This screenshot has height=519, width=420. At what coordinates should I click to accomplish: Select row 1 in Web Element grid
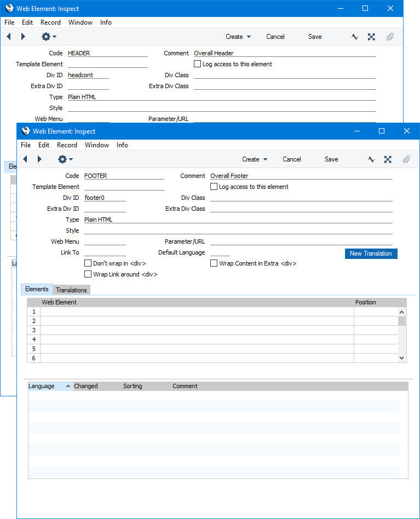point(34,312)
